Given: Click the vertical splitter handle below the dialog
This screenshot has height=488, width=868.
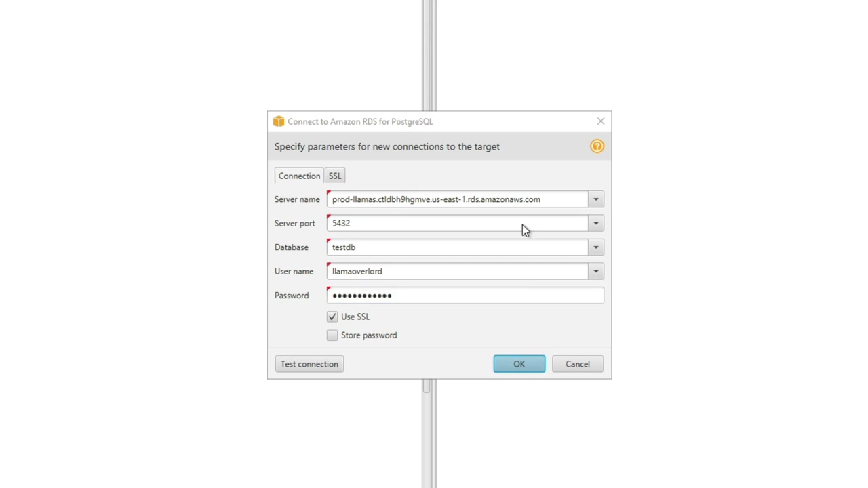Looking at the screenshot, I should pyautogui.click(x=427, y=387).
